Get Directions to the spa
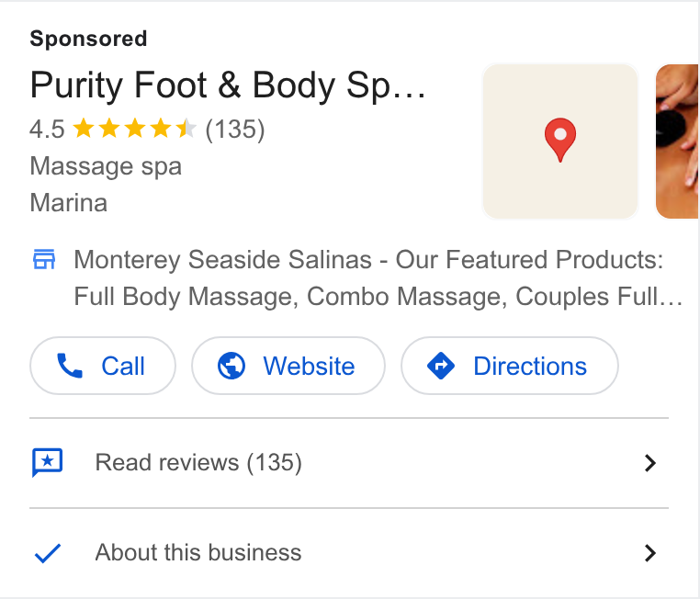 pos(510,366)
